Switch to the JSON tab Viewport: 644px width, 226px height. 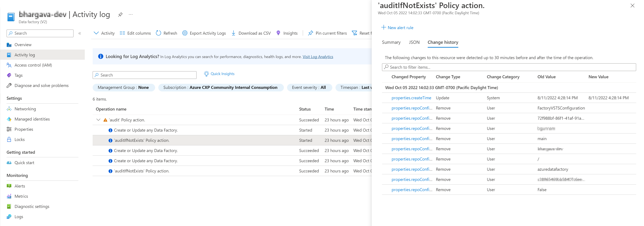(414, 42)
